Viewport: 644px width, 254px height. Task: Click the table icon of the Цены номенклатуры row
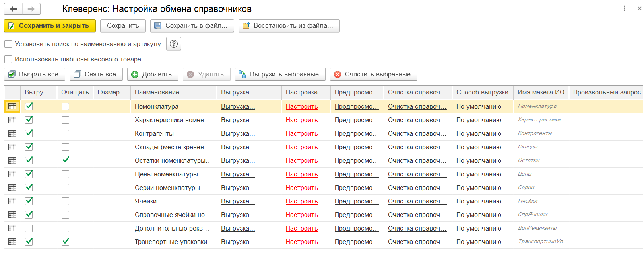pos(12,174)
